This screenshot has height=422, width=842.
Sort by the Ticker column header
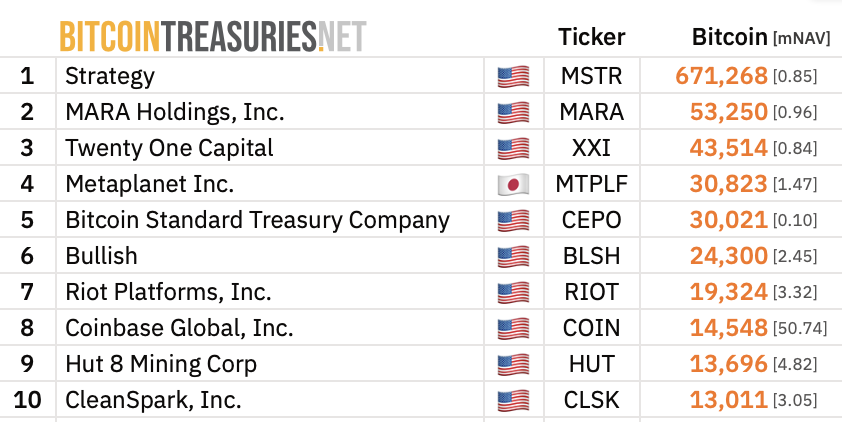pos(591,37)
